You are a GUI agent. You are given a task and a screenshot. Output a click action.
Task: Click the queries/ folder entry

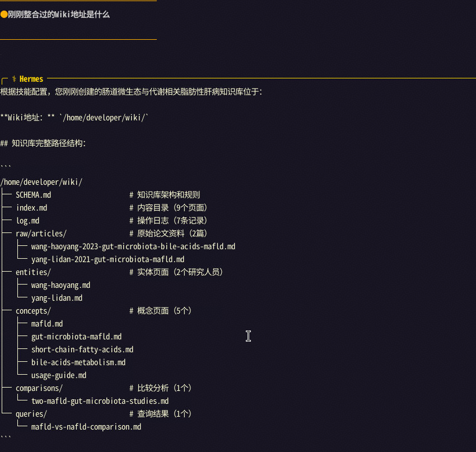coord(31,414)
